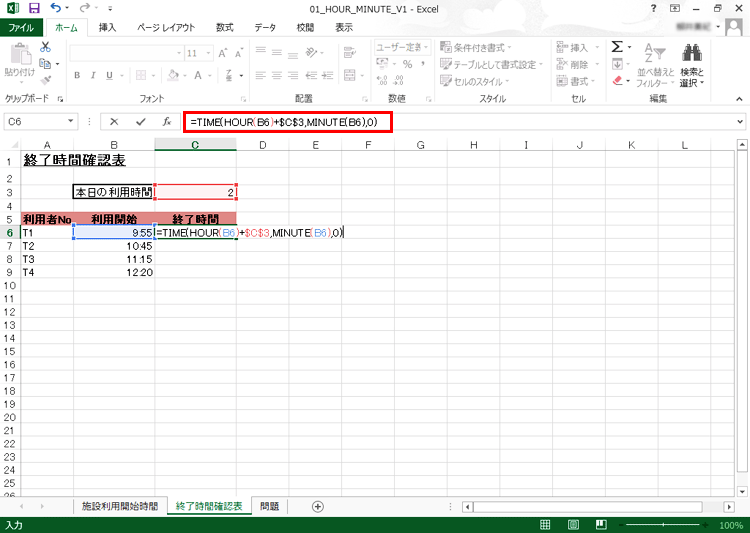The height and width of the screenshot is (533, 750).
Task: Select cell C3 containing value 2
Action: 196,192
